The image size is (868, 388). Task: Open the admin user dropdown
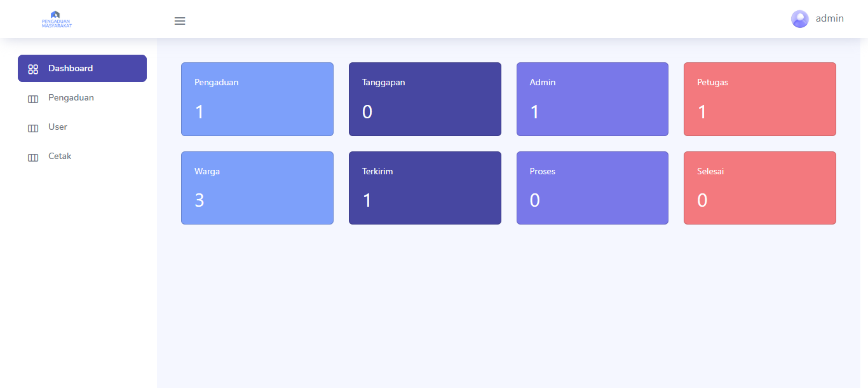click(x=829, y=18)
